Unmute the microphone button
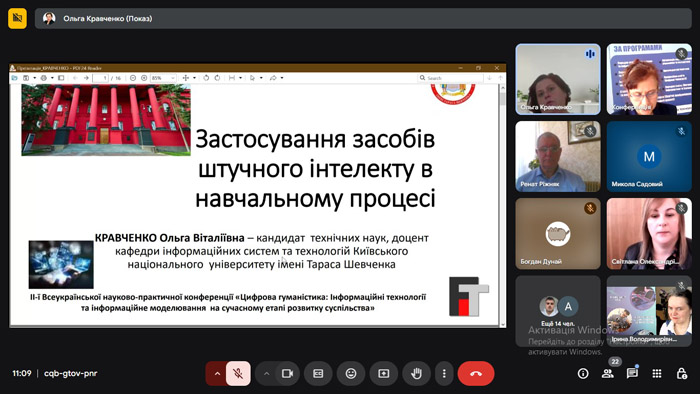700x394 pixels. 238,373
